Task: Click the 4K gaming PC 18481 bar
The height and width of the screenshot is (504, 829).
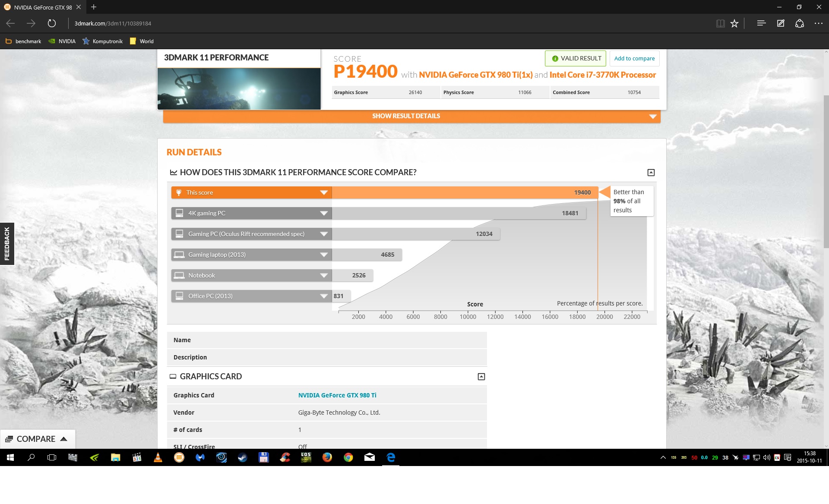Action: (459, 213)
